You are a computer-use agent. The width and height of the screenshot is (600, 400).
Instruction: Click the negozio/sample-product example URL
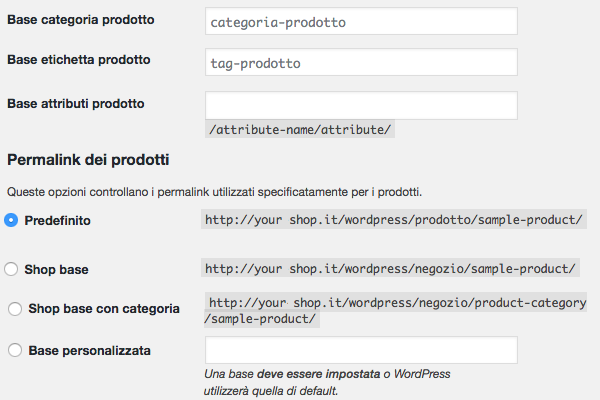pos(390,268)
